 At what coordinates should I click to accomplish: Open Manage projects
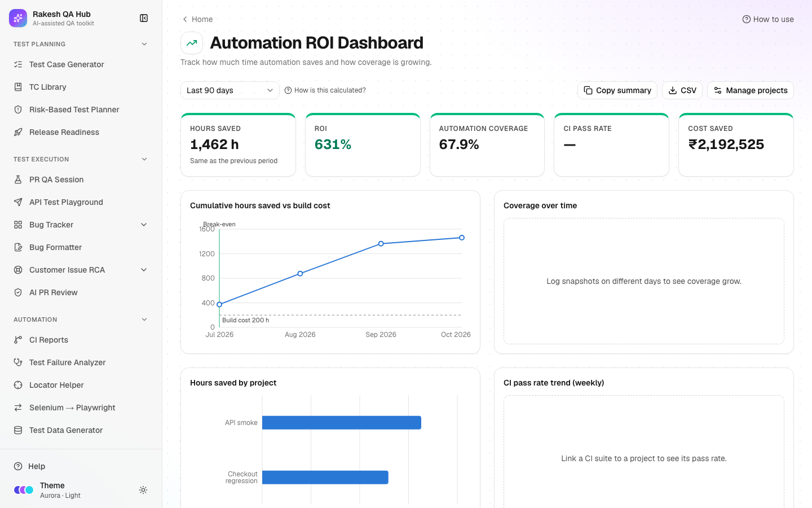click(750, 90)
